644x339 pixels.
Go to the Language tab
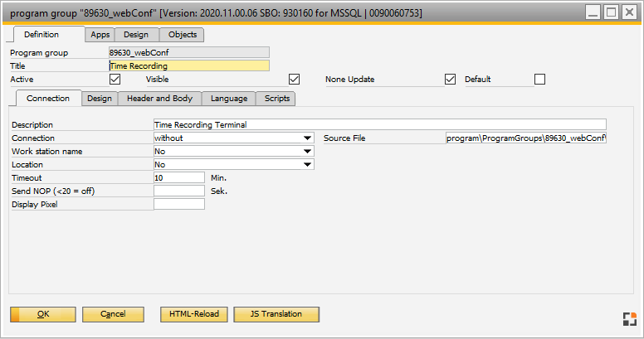pyautogui.click(x=228, y=99)
